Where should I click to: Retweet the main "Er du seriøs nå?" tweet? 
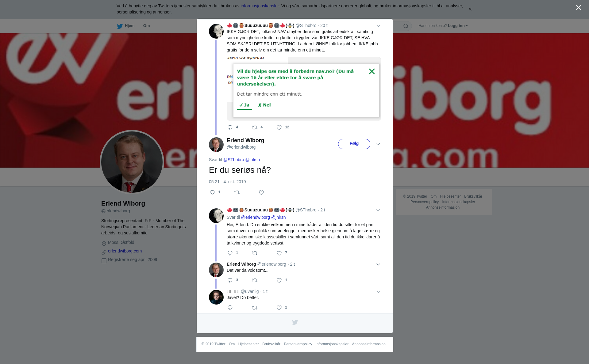click(x=237, y=192)
